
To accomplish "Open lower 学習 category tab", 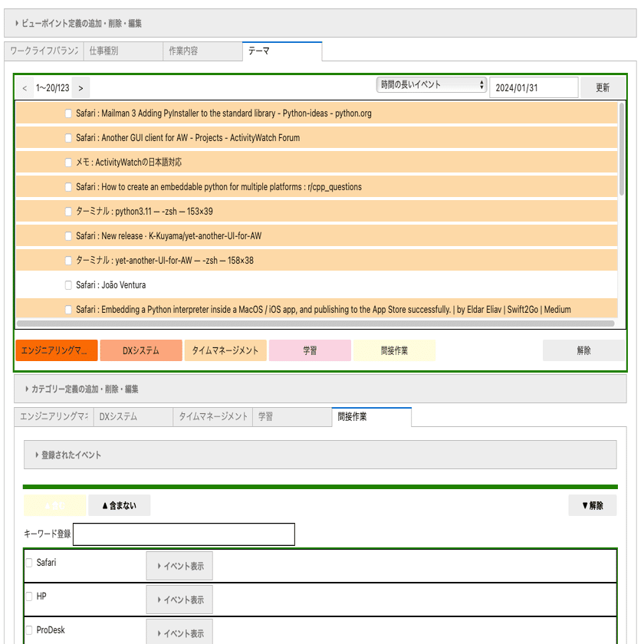I will (292, 417).
